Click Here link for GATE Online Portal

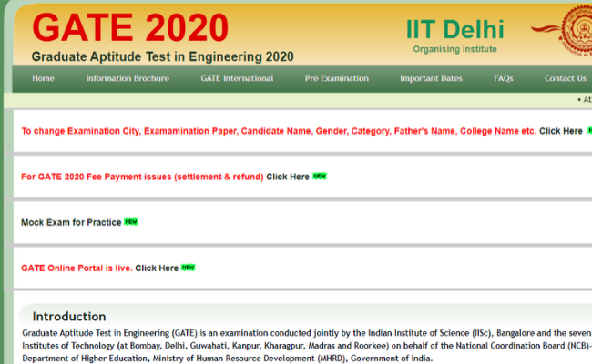[157, 268]
